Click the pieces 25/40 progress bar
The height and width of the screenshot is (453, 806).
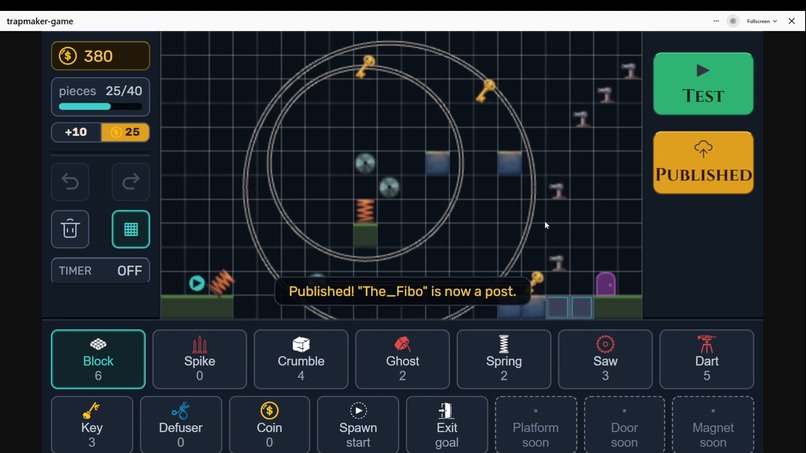(100, 106)
